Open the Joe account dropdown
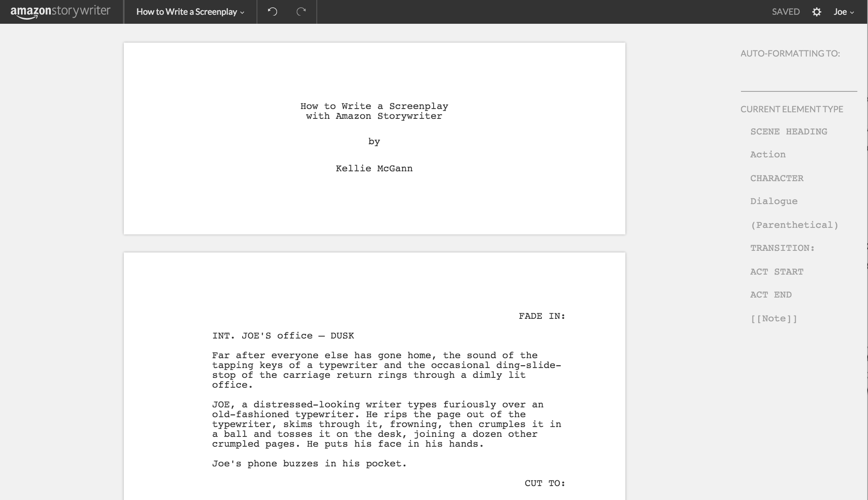The height and width of the screenshot is (500, 868). (843, 11)
